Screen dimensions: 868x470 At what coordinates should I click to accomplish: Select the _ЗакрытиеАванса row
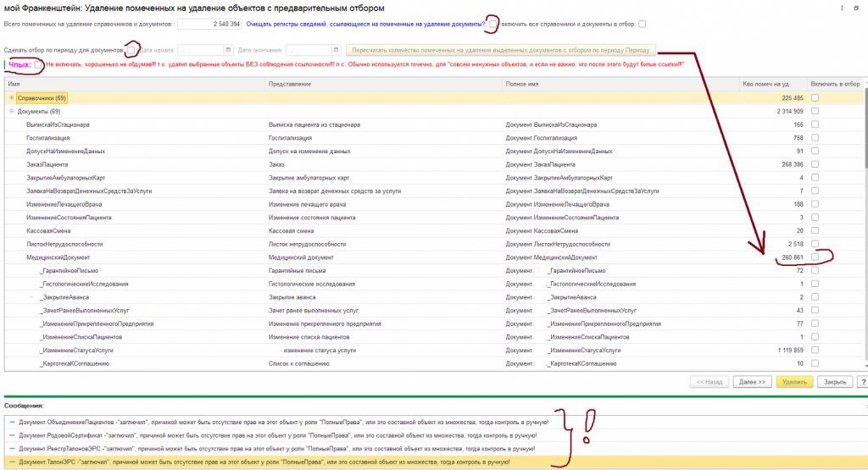[x=434, y=297]
